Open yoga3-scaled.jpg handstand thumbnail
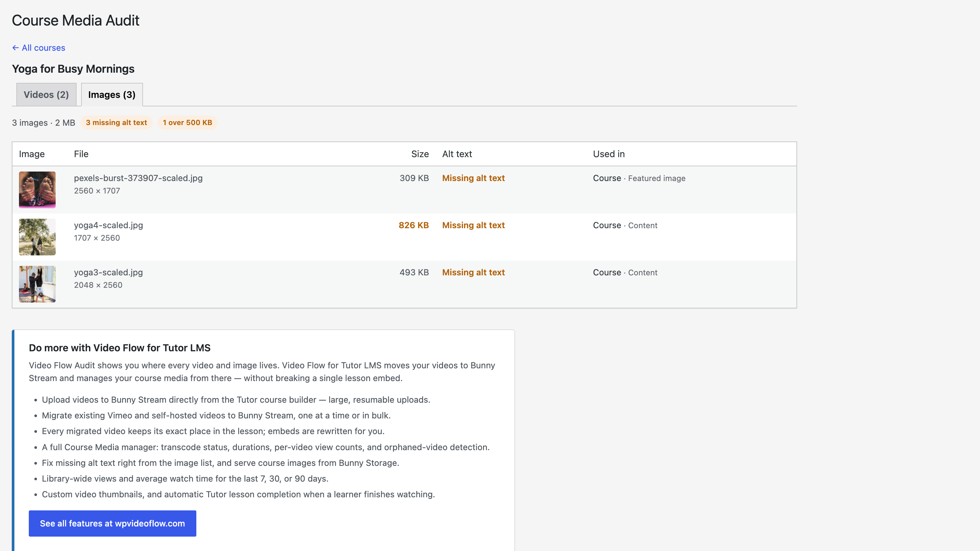This screenshot has height=551, width=980. (x=37, y=284)
